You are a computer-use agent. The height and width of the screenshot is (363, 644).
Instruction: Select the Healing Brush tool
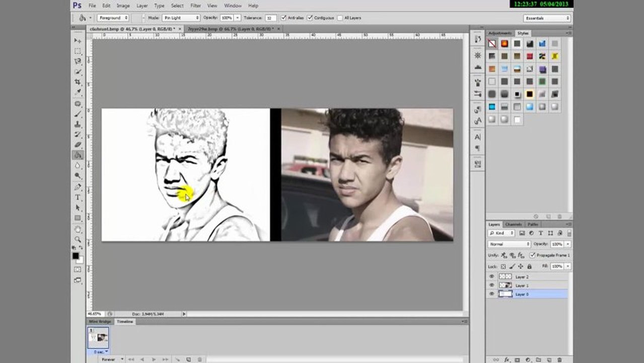tap(78, 104)
